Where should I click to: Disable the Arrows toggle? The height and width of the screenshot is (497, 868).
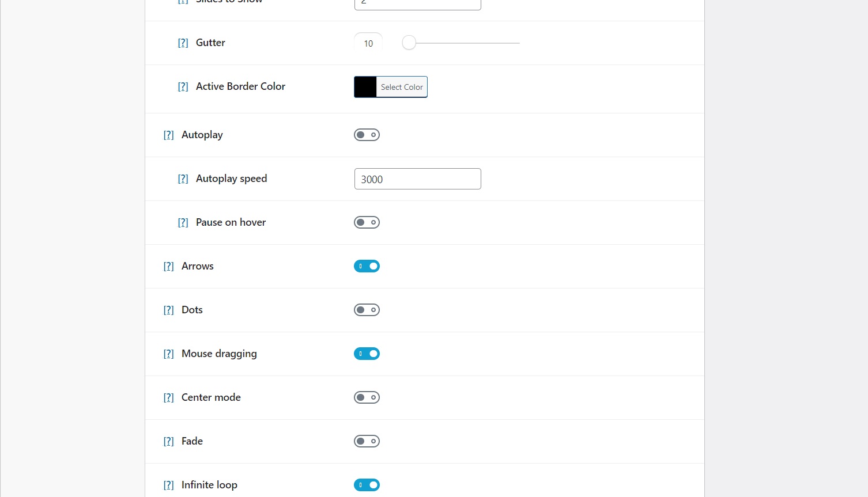pyautogui.click(x=367, y=266)
